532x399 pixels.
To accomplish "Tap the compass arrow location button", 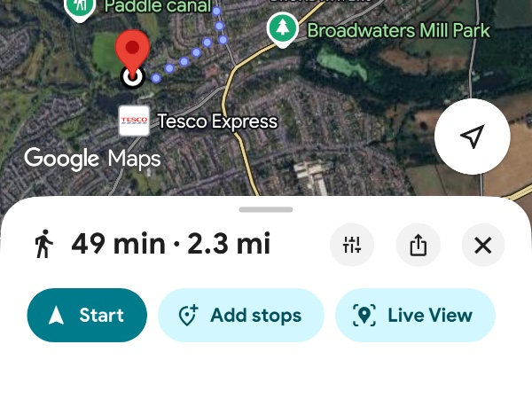I will [x=472, y=137].
